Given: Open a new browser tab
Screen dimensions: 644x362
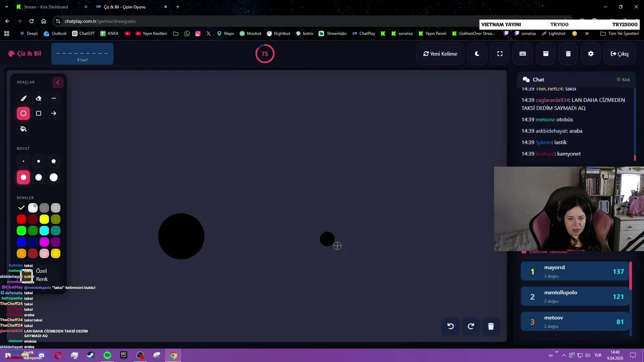Looking at the screenshot, I should pos(178,7).
